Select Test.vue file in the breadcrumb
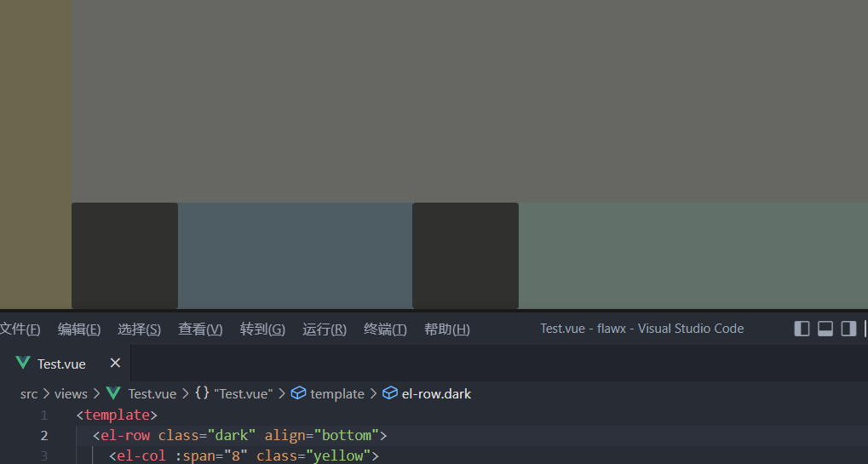Screen dimensions: 868x464 click(152, 394)
